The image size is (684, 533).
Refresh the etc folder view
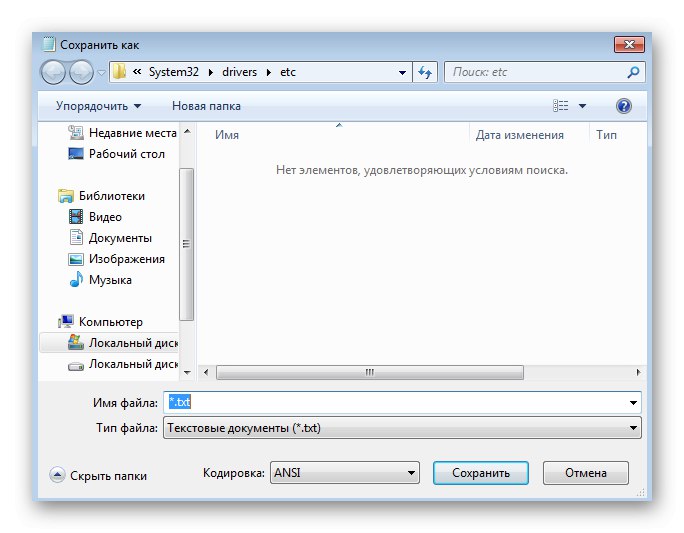tap(425, 72)
